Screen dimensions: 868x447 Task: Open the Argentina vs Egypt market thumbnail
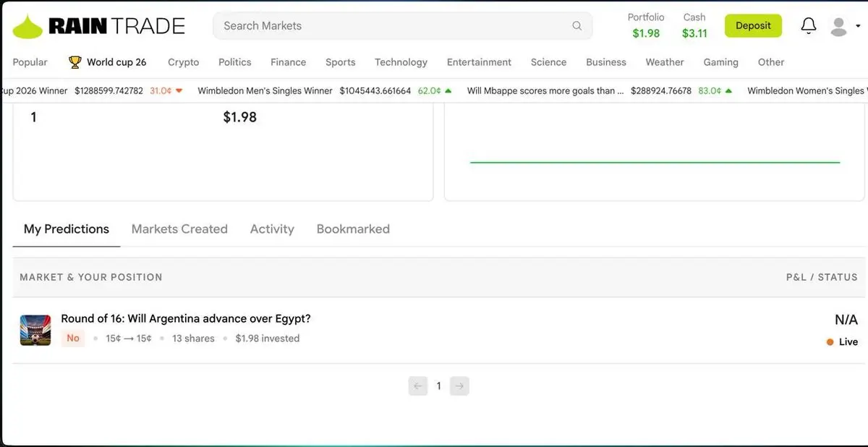(x=35, y=330)
